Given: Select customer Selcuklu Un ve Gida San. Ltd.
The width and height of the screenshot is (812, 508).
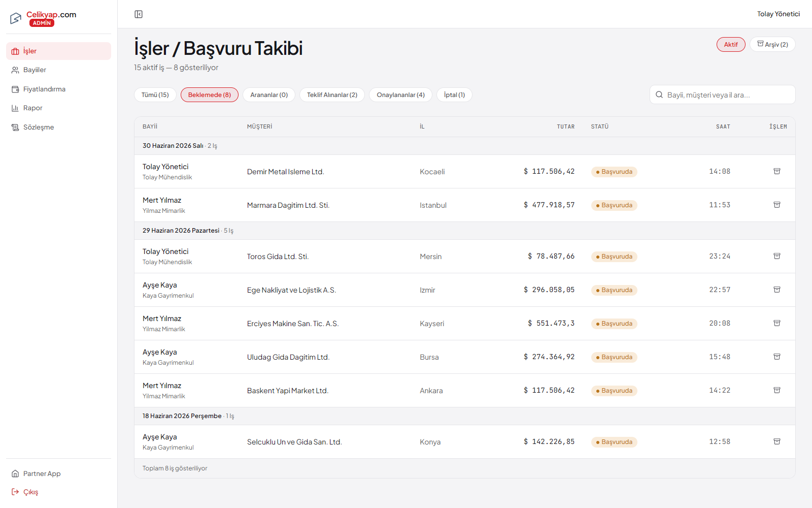Looking at the screenshot, I should (294, 442).
